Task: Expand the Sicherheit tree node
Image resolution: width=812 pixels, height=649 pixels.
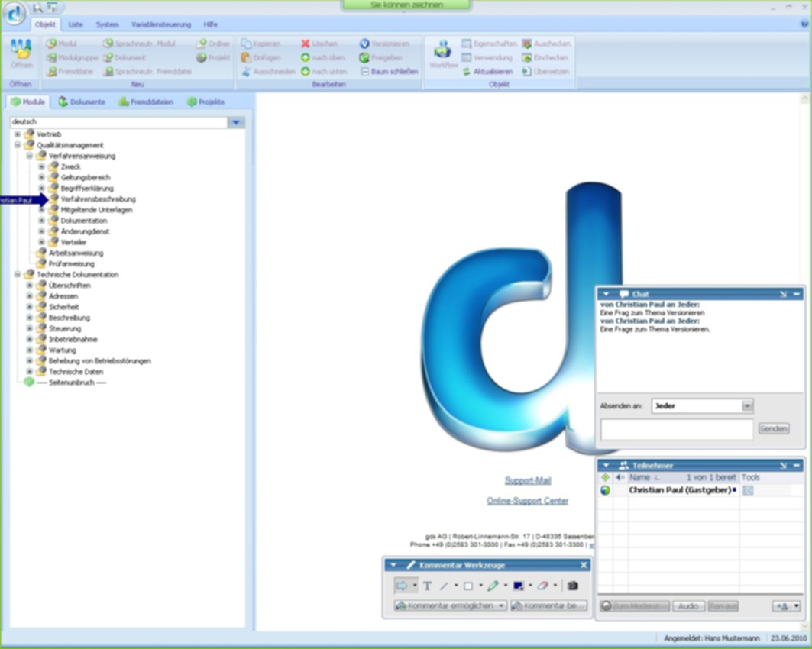Action: click(30, 307)
